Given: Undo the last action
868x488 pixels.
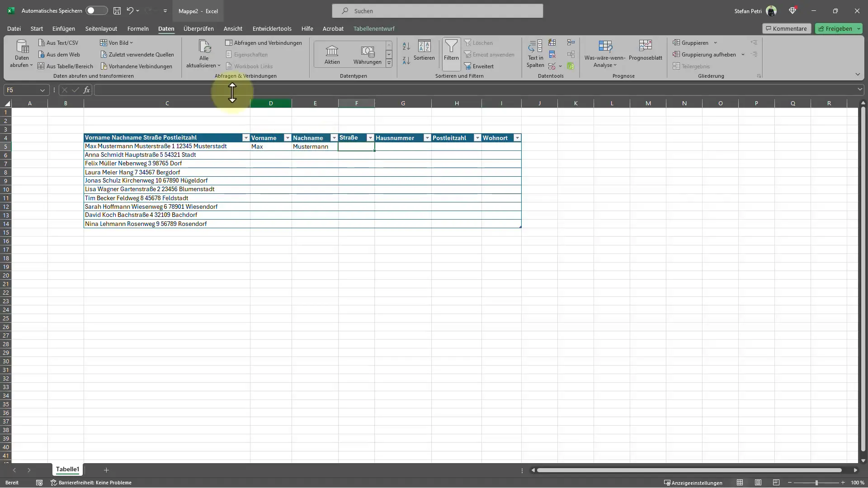Looking at the screenshot, I should [x=130, y=10].
